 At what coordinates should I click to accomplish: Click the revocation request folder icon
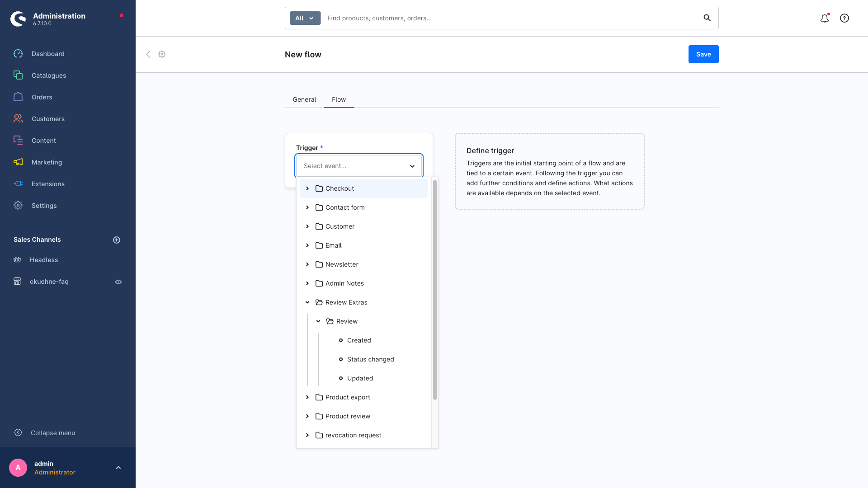point(319,435)
